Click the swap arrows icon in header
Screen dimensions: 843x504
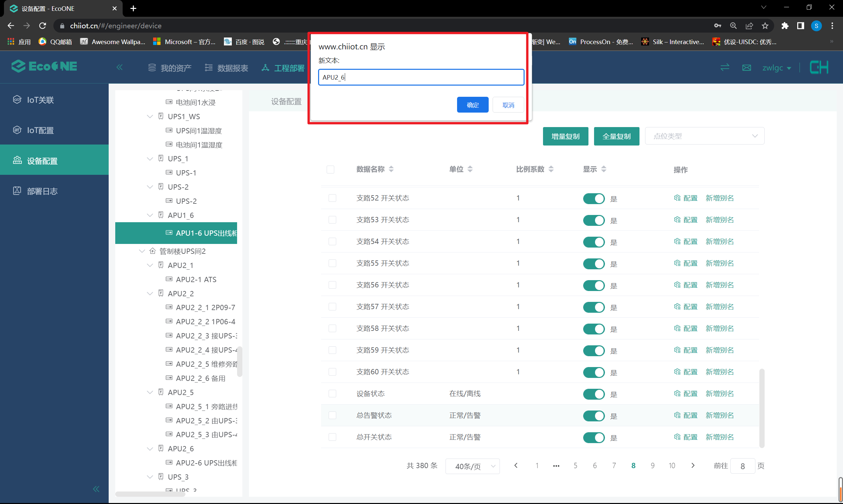coord(724,67)
